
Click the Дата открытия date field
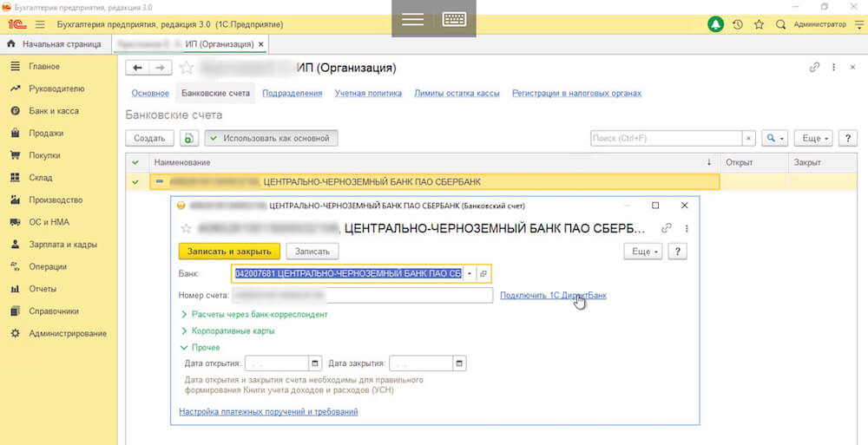pos(276,363)
